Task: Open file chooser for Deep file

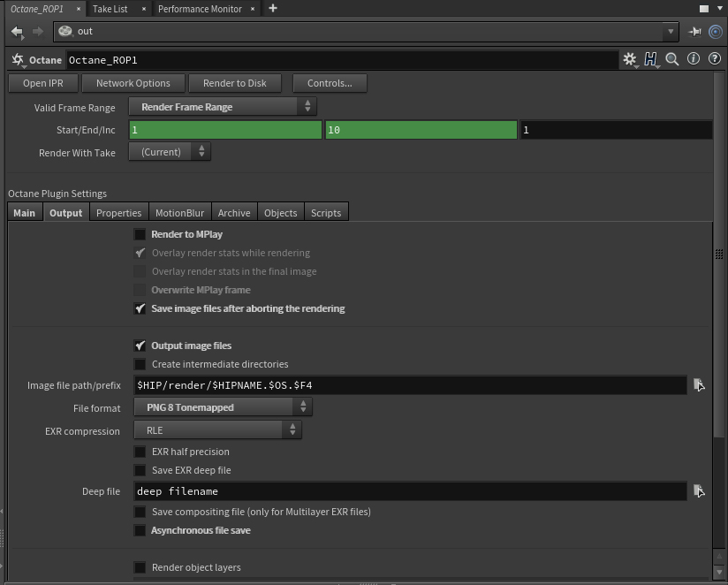Action: (699, 491)
